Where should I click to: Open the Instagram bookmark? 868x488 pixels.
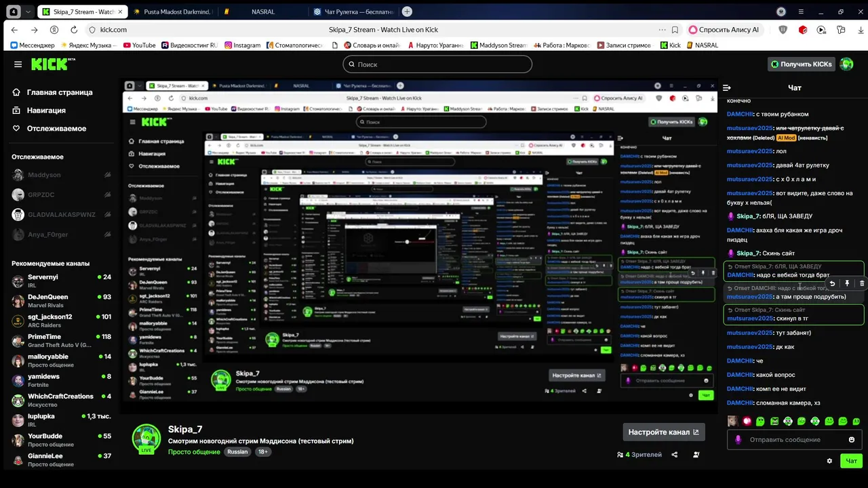[x=243, y=45]
